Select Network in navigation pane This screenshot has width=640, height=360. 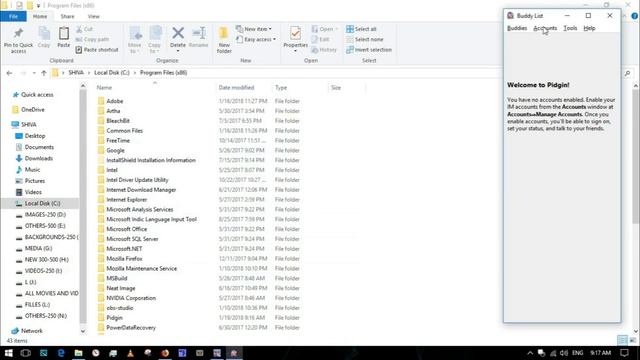[31, 331]
